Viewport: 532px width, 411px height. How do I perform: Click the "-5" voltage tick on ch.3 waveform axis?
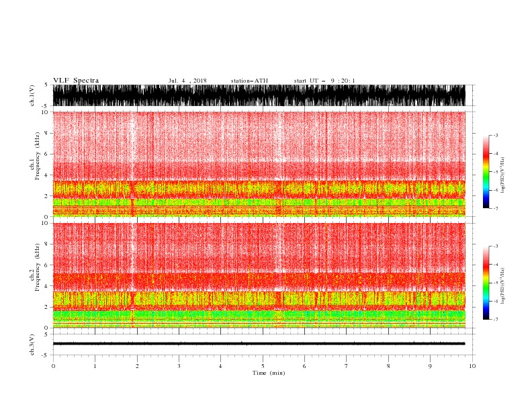click(46, 355)
